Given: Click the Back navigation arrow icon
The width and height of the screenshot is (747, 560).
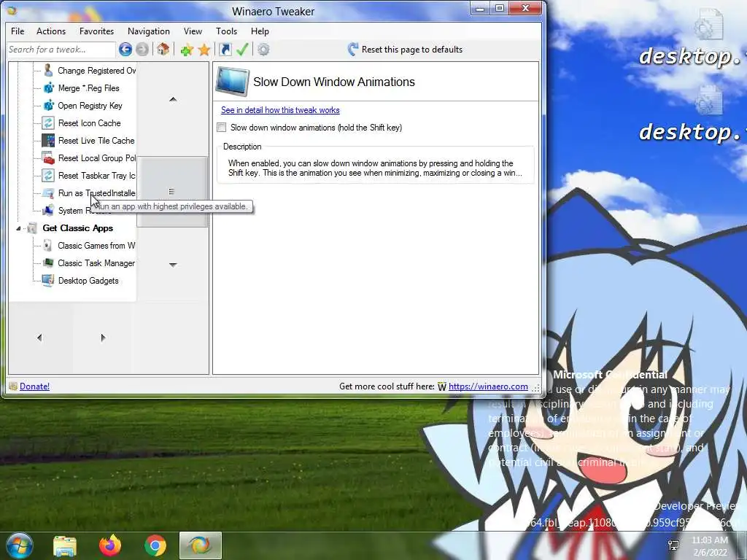Looking at the screenshot, I should coord(125,49).
